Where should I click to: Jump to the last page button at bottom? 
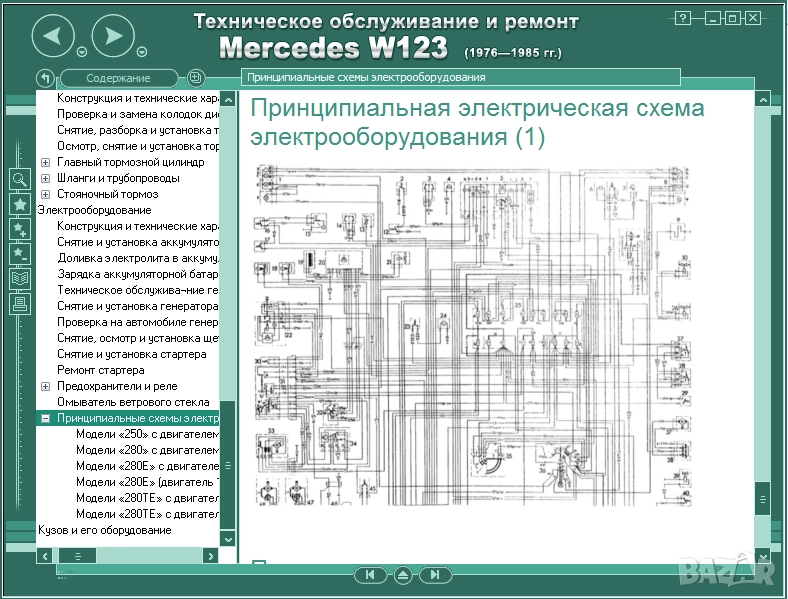pyautogui.click(x=435, y=575)
